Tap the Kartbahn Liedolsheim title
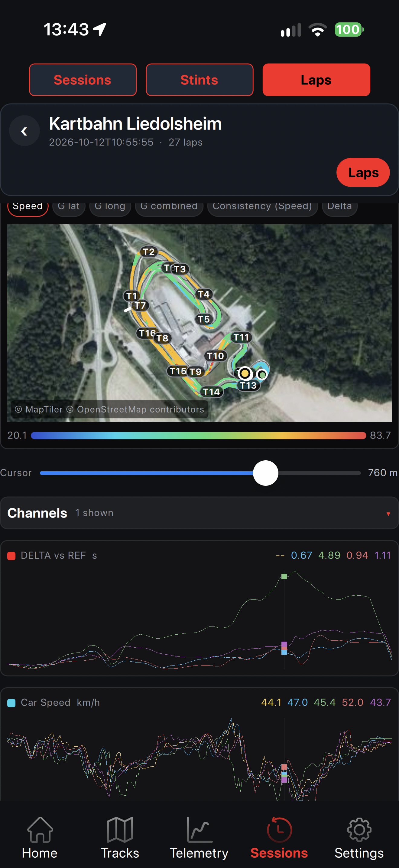Image resolution: width=399 pixels, height=868 pixels. coord(135,124)
